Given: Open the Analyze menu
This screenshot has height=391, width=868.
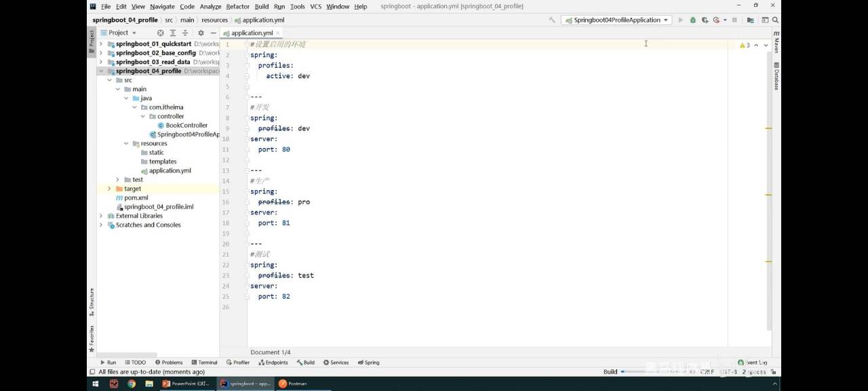Looking at the screenshot, I should click(210, 6).
